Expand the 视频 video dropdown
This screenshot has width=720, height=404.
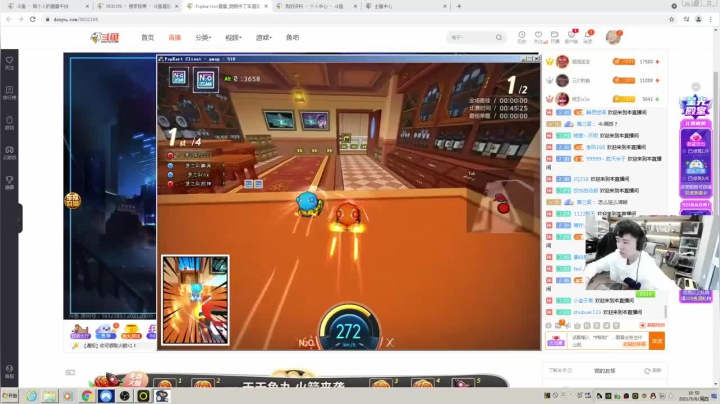coord(233,38)
